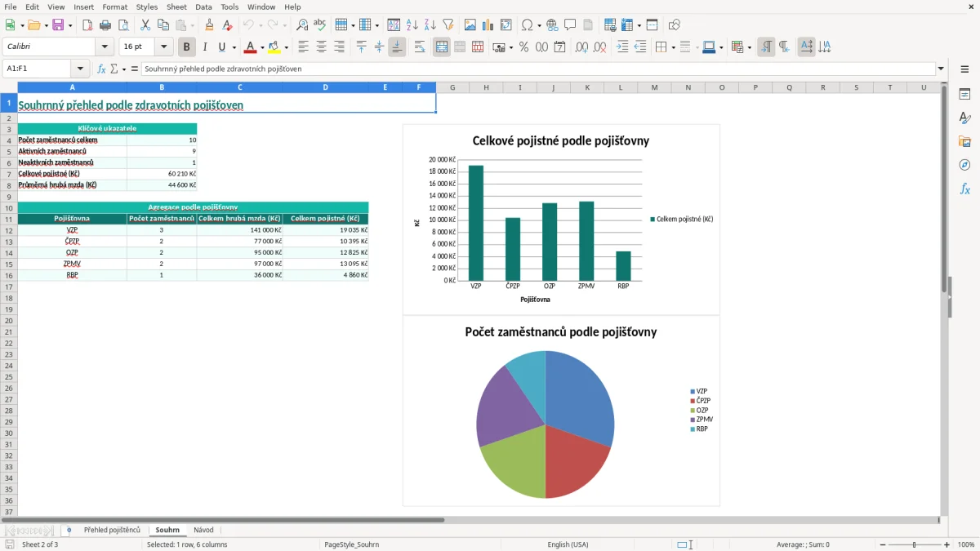Select the AutoFilter funnel icon
The width and height of the screenshot is (980, 551).
tap(448, 25)
